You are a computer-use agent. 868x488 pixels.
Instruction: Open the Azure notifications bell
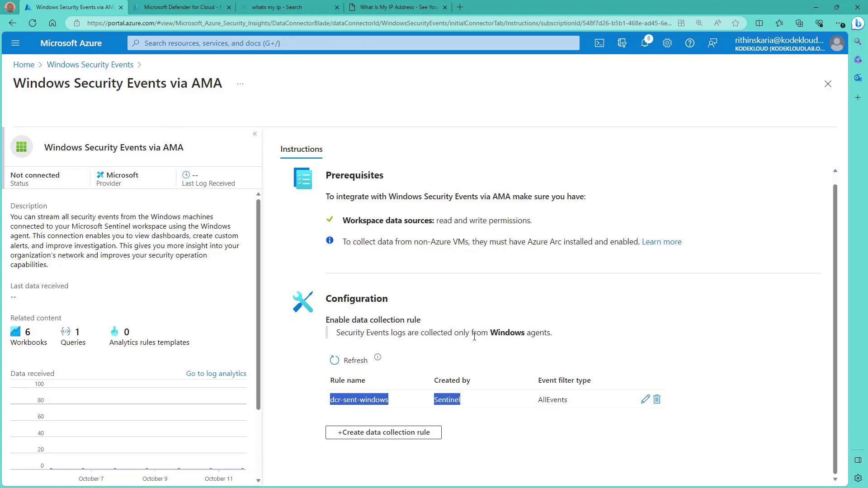(645, 43)
